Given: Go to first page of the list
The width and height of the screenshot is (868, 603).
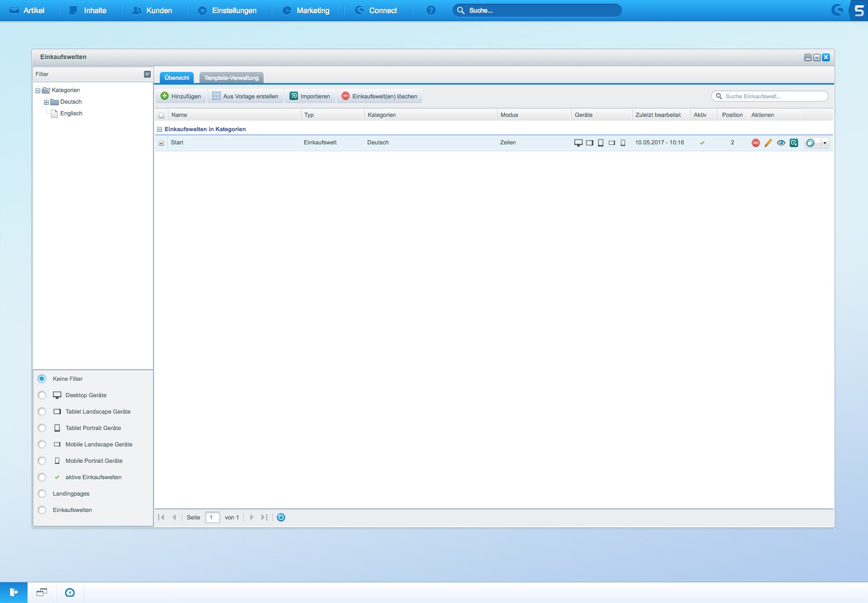Looking at the screenshot, I should point(161,517).
